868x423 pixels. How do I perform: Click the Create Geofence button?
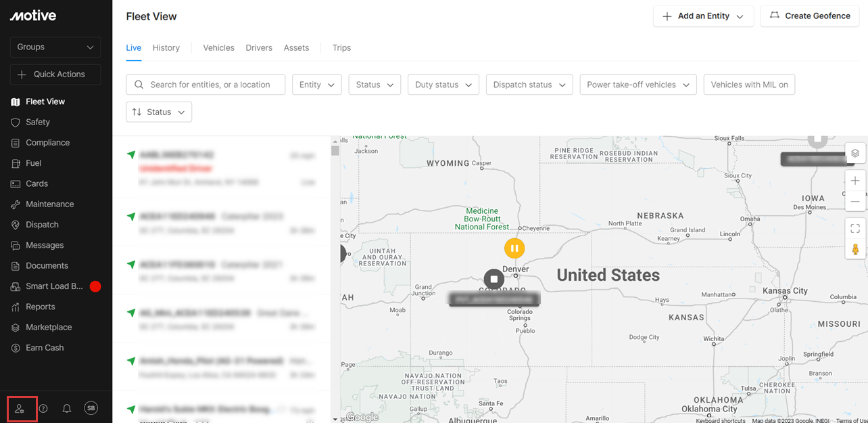point(810,16)
